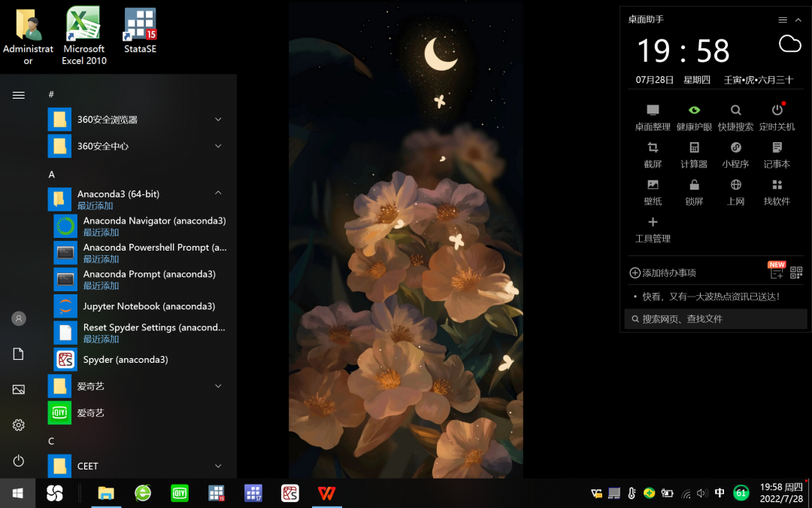The height and width of the screenshot is (508, 812).
Task: Click the A section letter header
Action: (x=51, y=175)
